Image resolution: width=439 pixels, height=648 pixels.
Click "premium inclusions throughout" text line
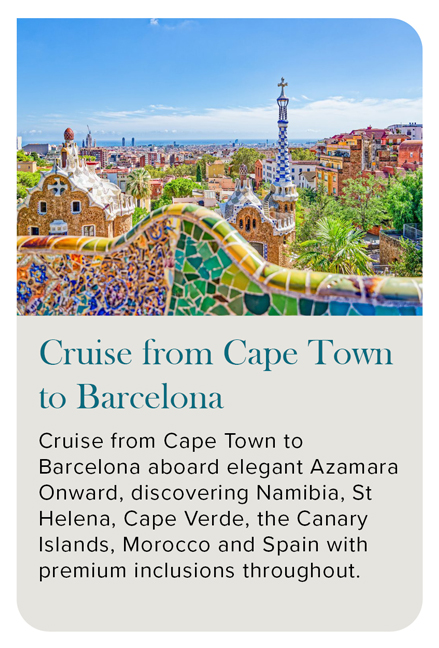(x=200, y=572)
